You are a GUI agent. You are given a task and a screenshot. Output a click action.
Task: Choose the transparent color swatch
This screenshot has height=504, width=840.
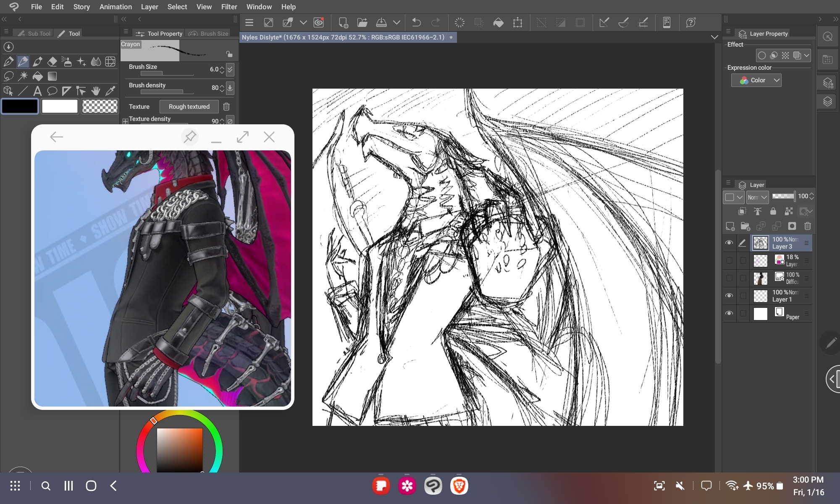[x=100, y=107]
